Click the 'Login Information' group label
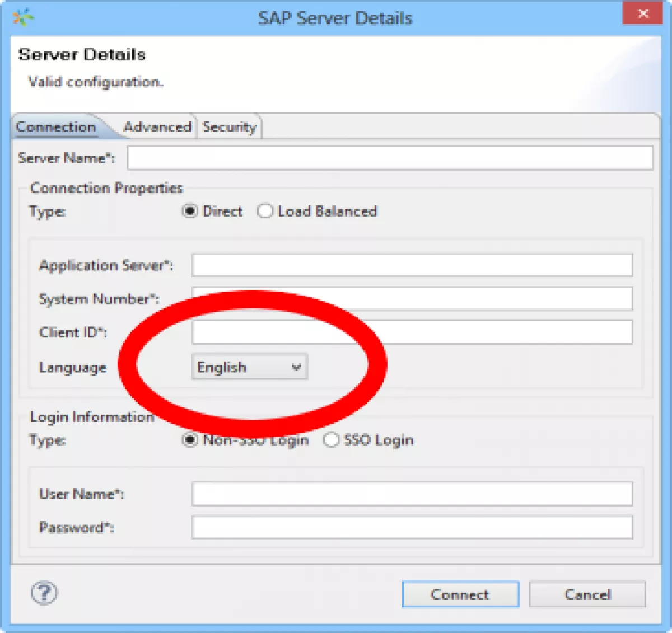The height and width of the screenshot is (633, 672). tap(92, 417)
